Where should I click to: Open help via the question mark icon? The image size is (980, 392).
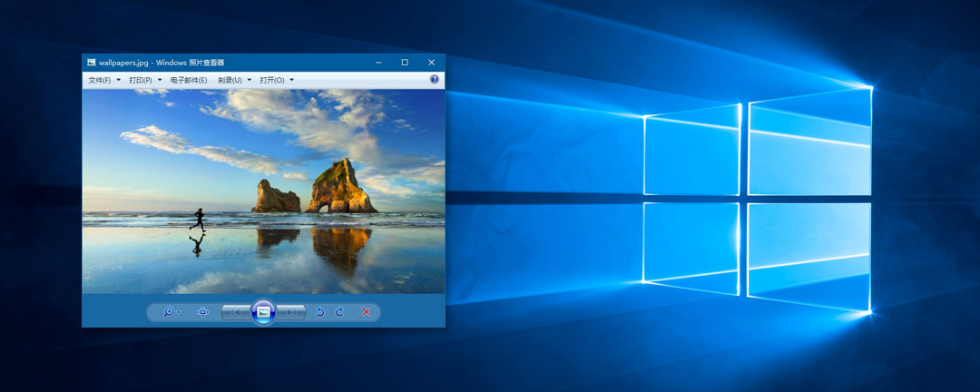tap(435, 80)
